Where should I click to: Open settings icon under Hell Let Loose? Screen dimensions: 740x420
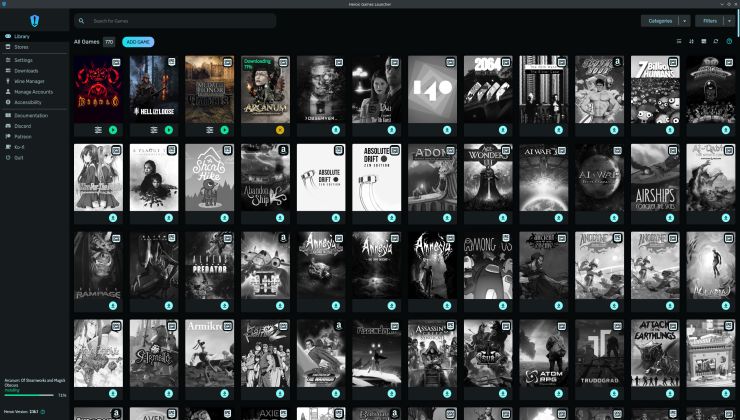154,130
